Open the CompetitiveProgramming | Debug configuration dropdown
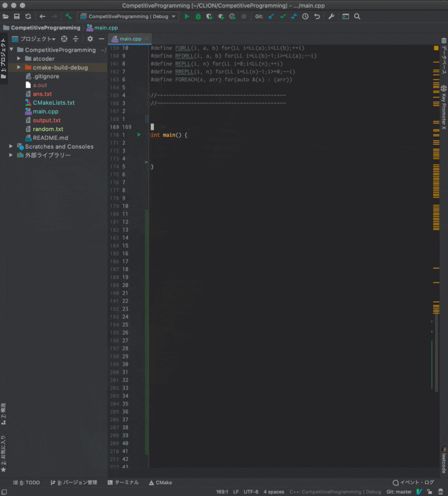Viewport: 448px width, 496px height. [128, 16]
